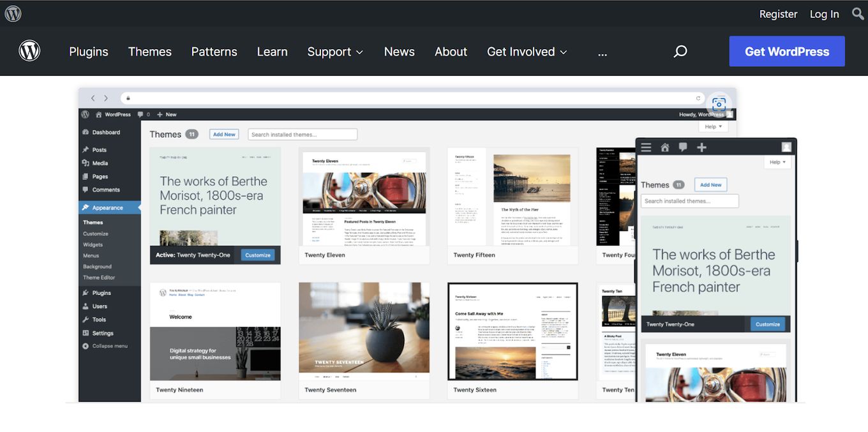The width and height of the screenshot is (868, 432).
Task: Click the WordPress logo left of the Plugins nav link
Action: tap(29, 51)
